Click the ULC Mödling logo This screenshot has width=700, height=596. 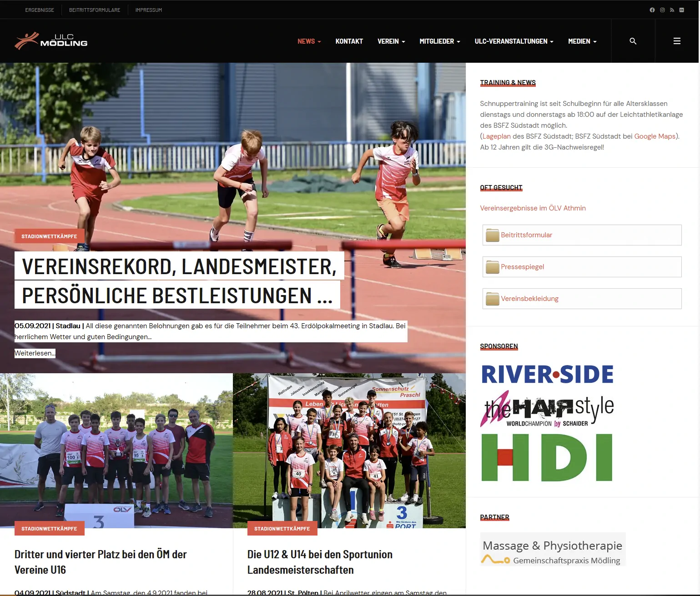coord(51,41)
